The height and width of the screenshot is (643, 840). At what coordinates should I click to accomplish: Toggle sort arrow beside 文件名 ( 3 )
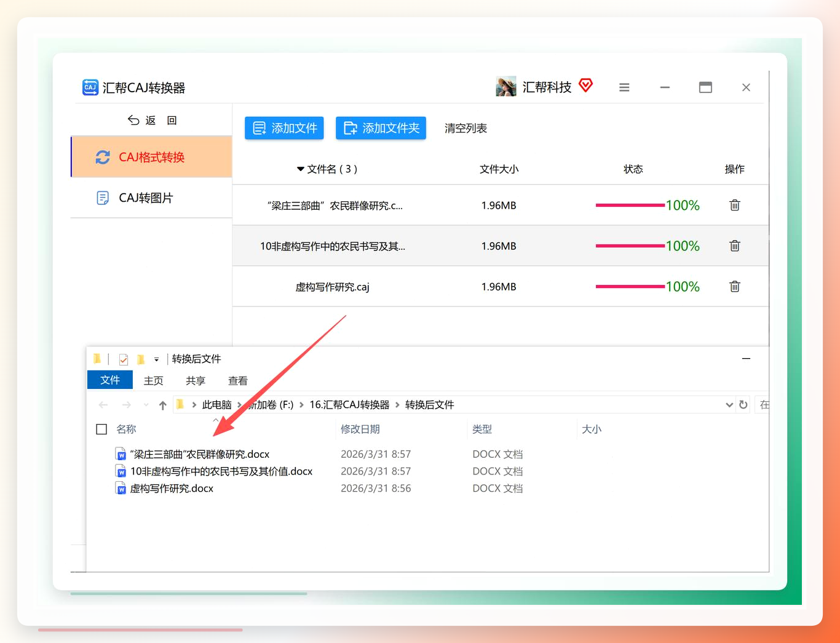click(301, 169)
